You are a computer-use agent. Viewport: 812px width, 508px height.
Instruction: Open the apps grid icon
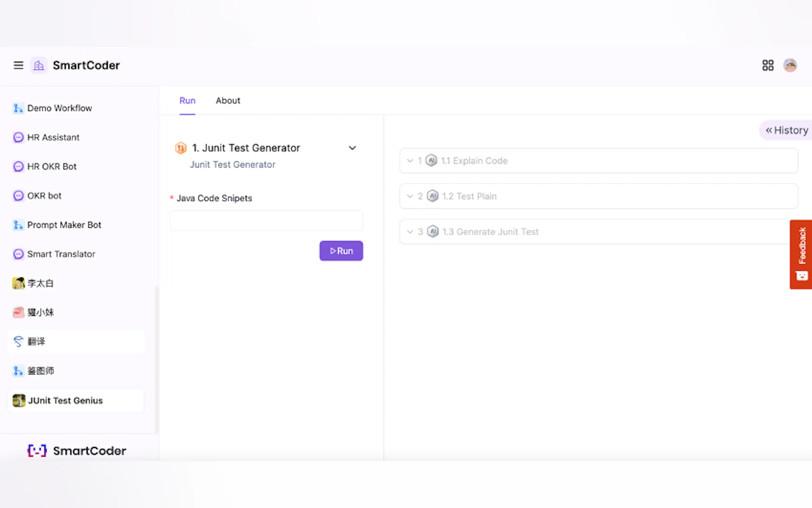tap(767, 65)
